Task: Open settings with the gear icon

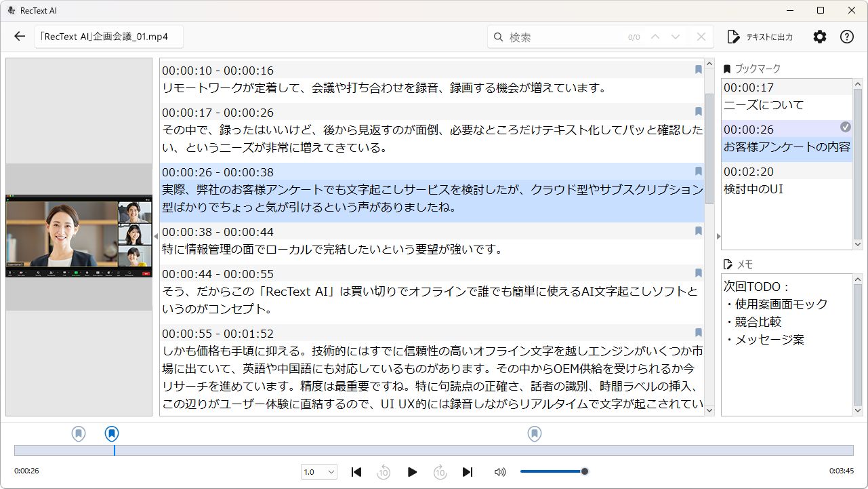Action: (x=820, y=37)
